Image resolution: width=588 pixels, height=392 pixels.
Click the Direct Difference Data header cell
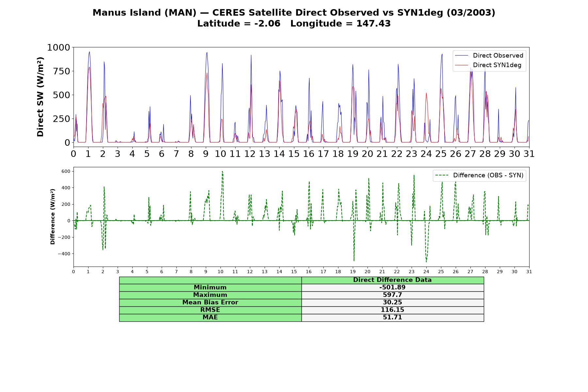tap(393, 280)
